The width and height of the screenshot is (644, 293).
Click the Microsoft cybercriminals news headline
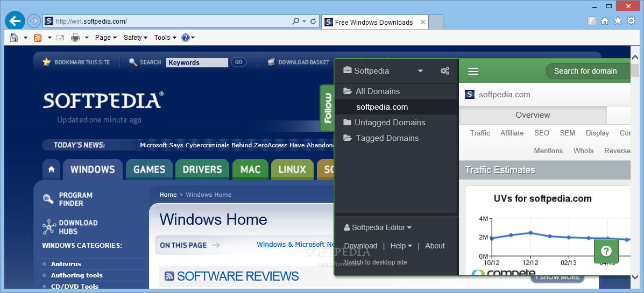[237, 145]
